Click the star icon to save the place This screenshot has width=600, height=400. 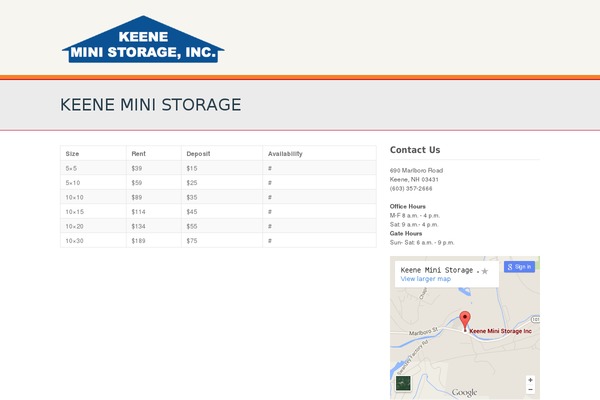pyautogui.click(x=485, y=271)
